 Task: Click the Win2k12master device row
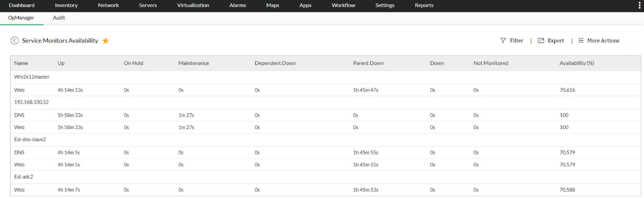pyautogui.click(x=32, y=77)
